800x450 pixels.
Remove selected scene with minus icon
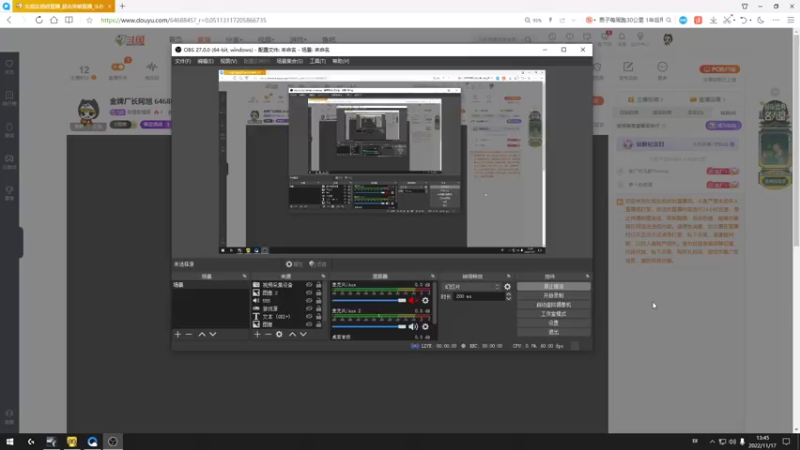[x=189, y=334]
